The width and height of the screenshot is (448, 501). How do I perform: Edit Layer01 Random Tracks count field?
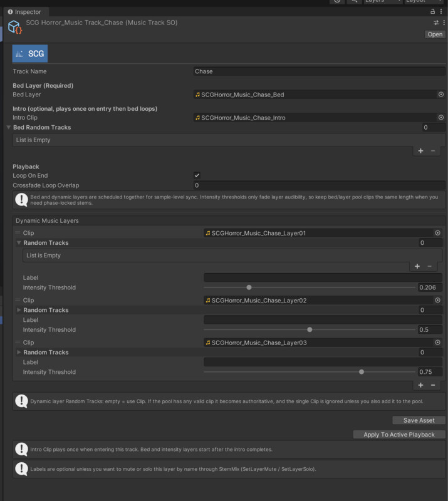coord(430,243)
